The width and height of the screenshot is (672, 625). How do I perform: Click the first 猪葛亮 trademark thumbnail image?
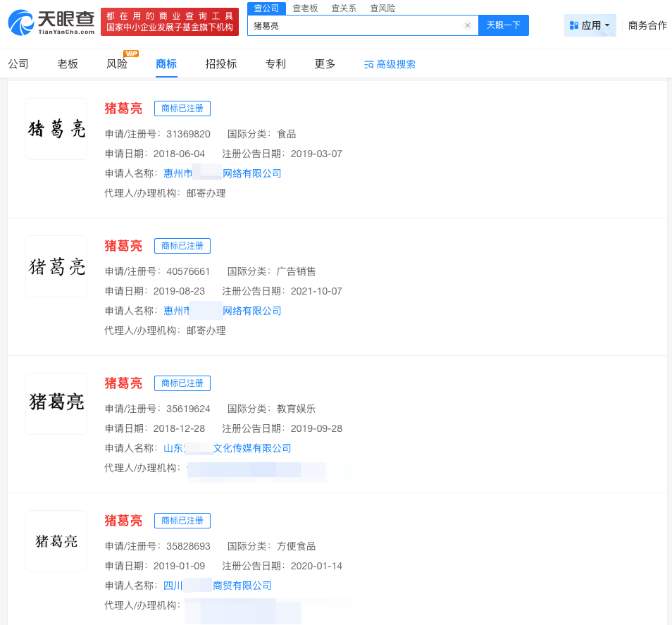[56, 128]
